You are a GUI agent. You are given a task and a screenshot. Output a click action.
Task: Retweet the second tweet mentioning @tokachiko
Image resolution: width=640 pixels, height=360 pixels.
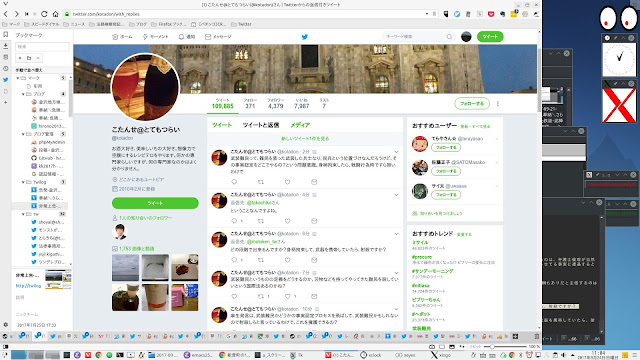[x=261, y=221]
